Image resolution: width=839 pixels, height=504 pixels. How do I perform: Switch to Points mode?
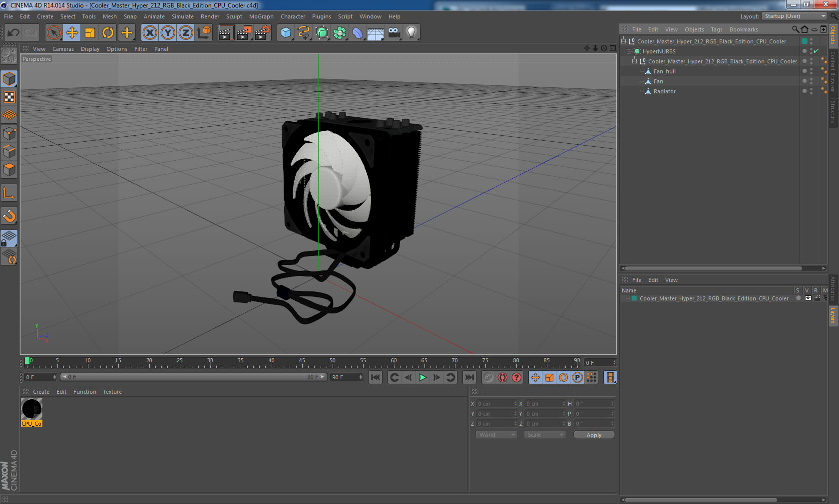9,134
